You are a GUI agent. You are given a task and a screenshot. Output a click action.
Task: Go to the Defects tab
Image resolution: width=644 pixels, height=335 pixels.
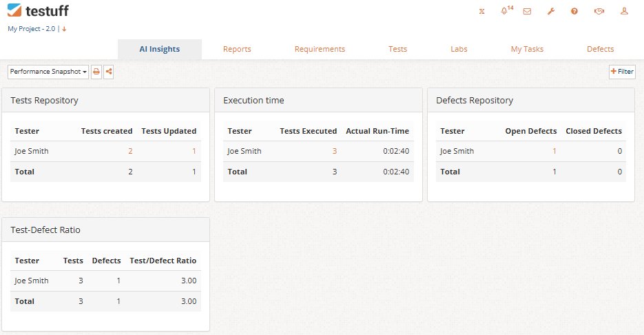(x=600, y=49)
